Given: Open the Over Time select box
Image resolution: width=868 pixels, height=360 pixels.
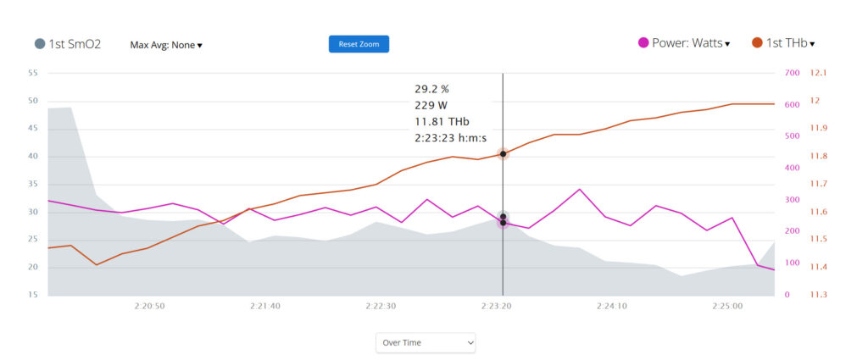Looking at the screenshot, I should click(x=426, y=342).
